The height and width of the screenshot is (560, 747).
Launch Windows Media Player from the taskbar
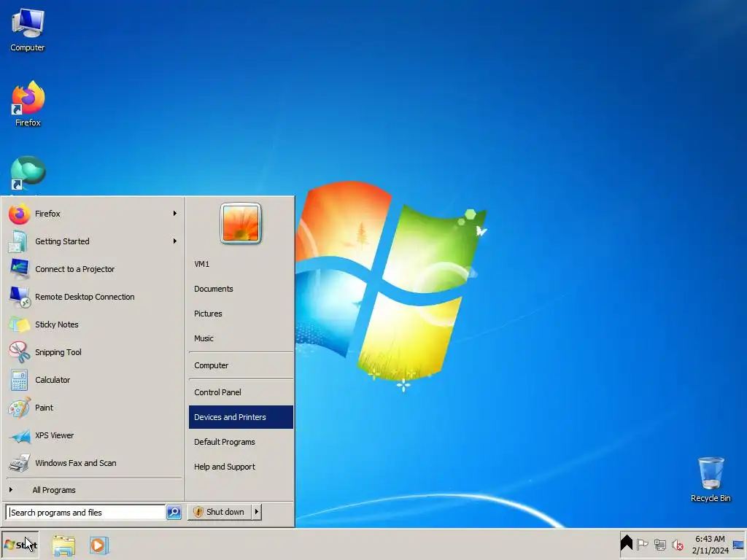[99, 545]
